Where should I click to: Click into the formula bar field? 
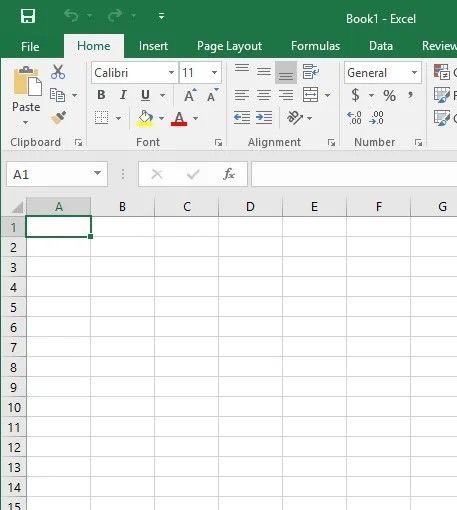(x=354, y=174)
